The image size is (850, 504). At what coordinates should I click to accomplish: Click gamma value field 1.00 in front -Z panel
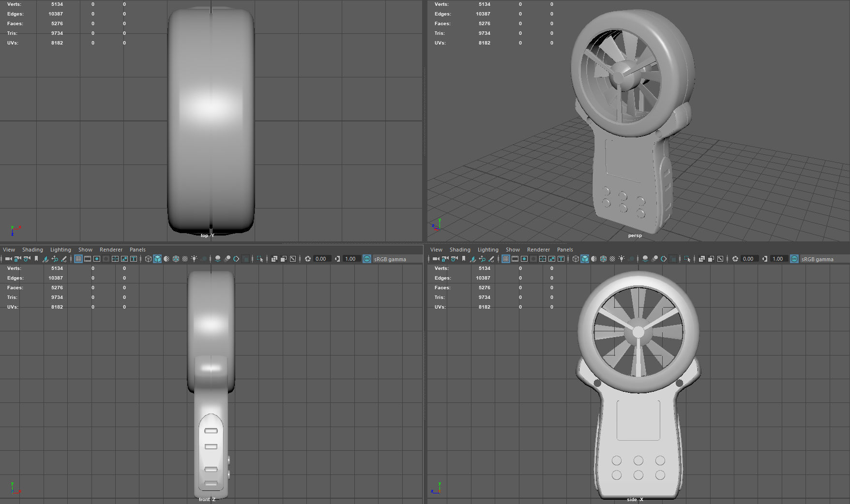351,259
